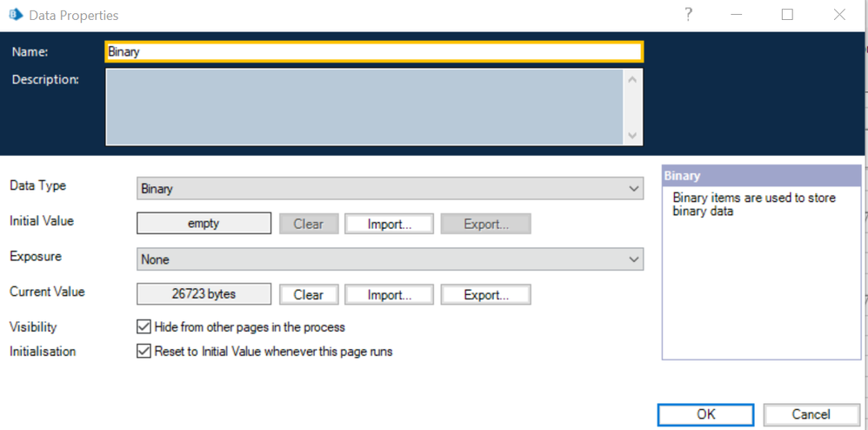Click into the Description text area

[x=364, y=107]
